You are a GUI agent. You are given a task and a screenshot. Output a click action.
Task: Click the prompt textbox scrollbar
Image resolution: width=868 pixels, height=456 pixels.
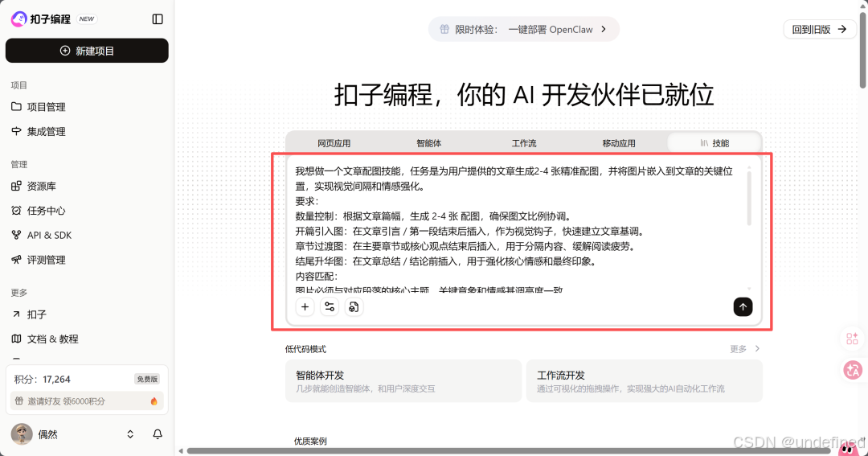click(749, 199)
